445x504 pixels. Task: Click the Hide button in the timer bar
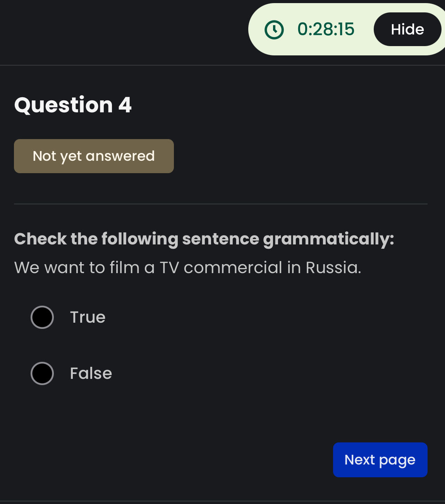pos(407,29)
